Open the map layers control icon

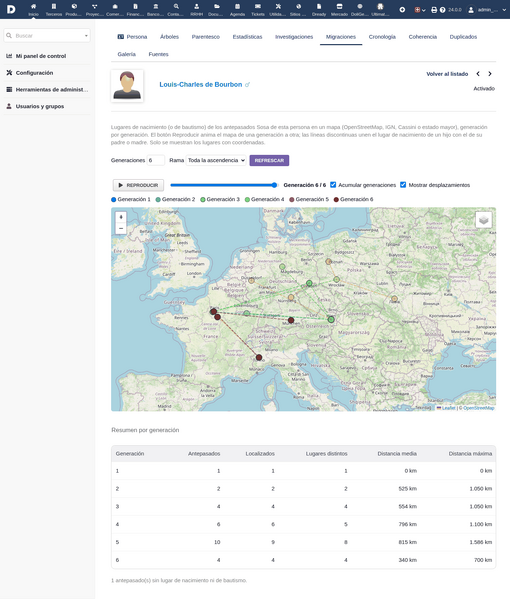coord(484,220)
